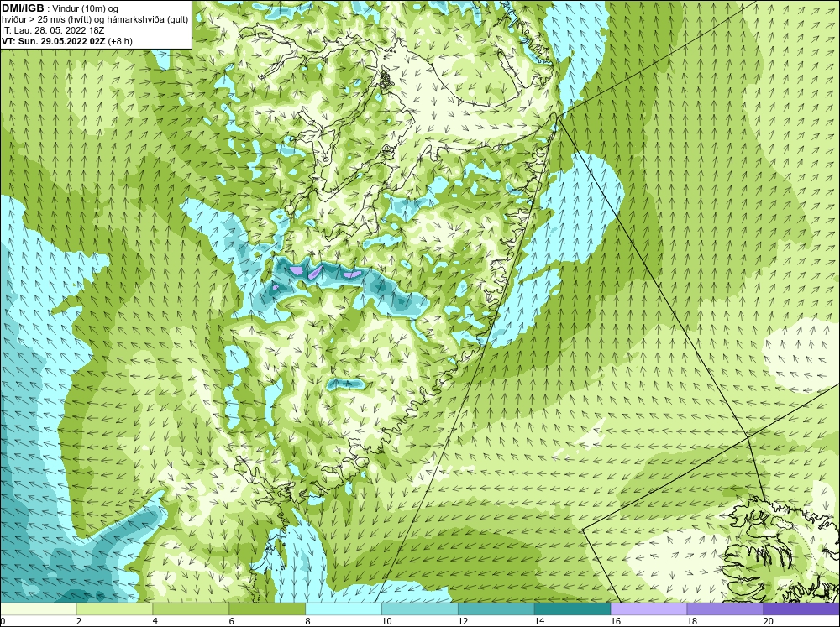This screenshot has height=627, width=840.
Task: Click the legend label '8' on the scale
Action: click(308, 621)
